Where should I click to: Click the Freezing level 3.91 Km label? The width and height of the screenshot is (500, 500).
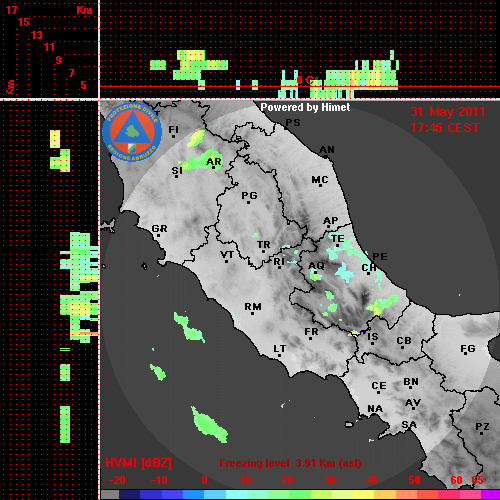[290, 463]
